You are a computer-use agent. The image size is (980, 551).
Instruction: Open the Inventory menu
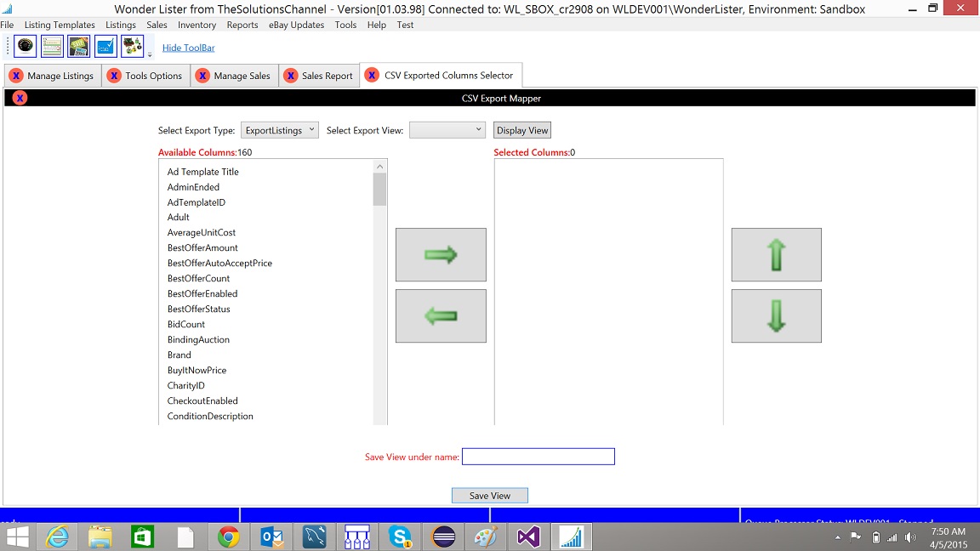[x=197, y=25]
